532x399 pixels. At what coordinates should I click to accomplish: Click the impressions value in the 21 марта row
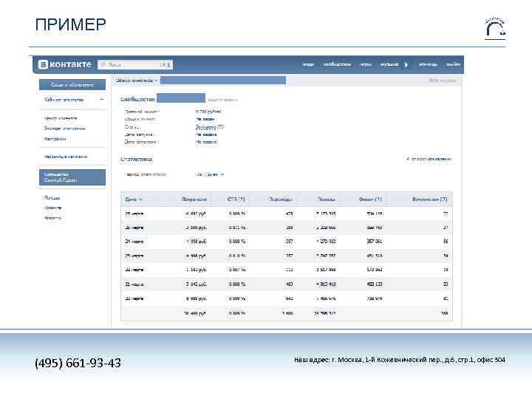click(x=326, y=284)
